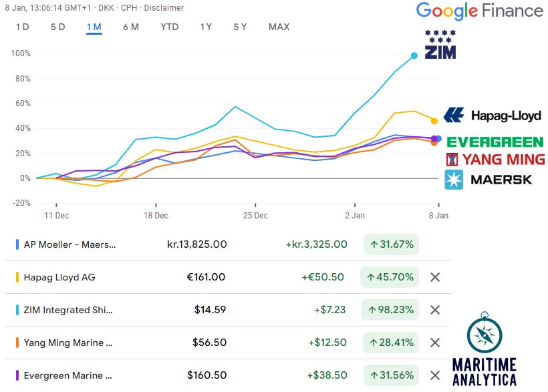
Task: Click the €161.00 price value
Action: tap(206, 277)
